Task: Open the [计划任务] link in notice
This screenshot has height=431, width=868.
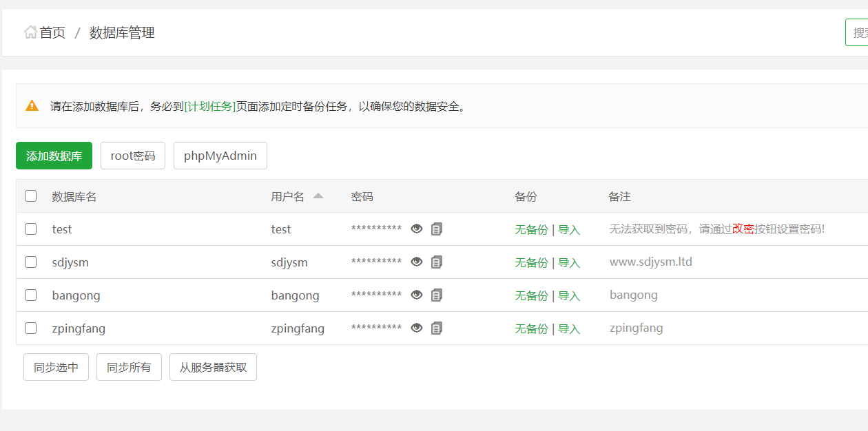Action: point(210,107)
